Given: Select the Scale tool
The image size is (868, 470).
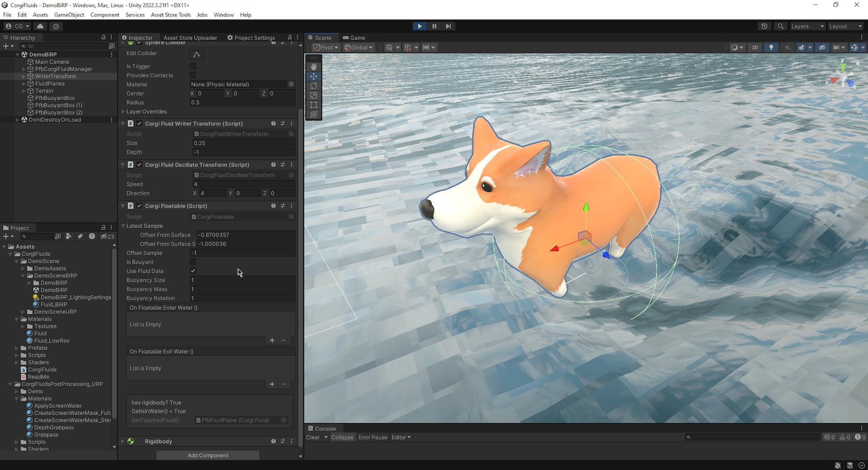Looking at the screenshot, I should [314, 95].
